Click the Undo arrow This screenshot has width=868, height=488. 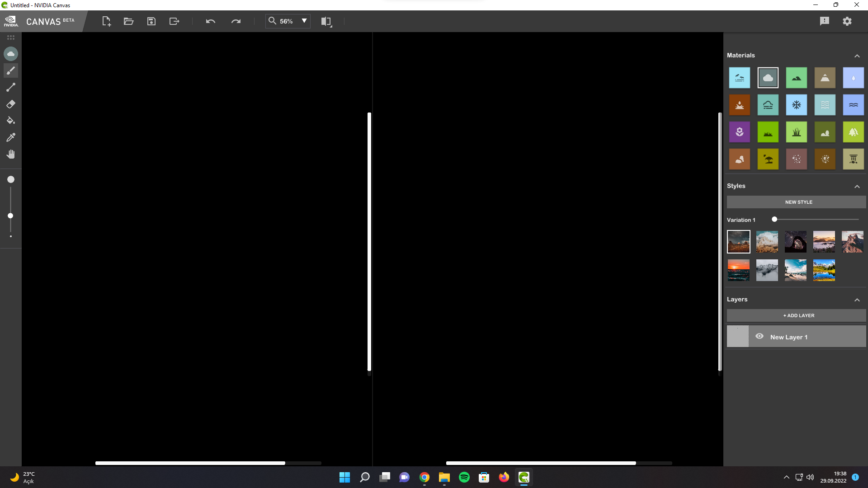pos(210,21)
